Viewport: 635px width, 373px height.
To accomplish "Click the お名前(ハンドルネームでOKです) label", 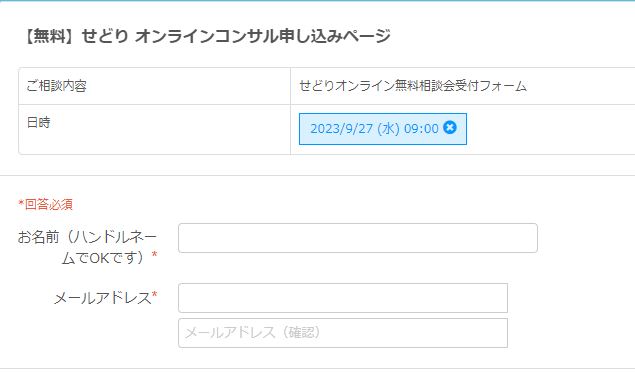I will click(x=87, y=247).
